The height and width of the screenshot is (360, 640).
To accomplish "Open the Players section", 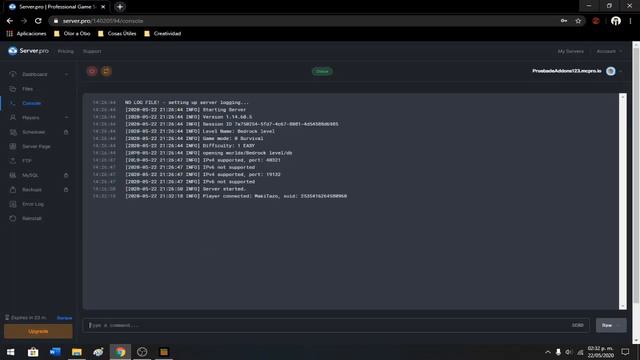I will 31,118.
